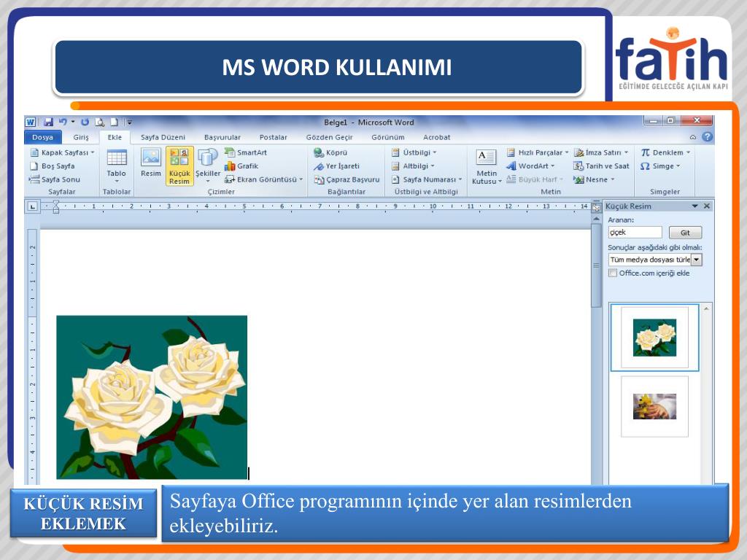
Task: Toggle the ruler button above the scrollbar
Action: point(596,207)
